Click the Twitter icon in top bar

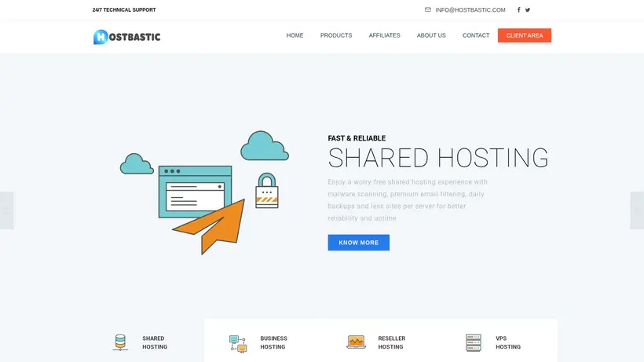coord(528,10)
